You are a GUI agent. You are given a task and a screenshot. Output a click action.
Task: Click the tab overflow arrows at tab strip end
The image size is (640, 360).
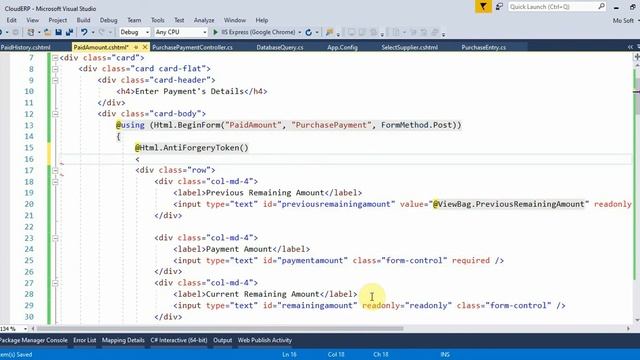630,47
